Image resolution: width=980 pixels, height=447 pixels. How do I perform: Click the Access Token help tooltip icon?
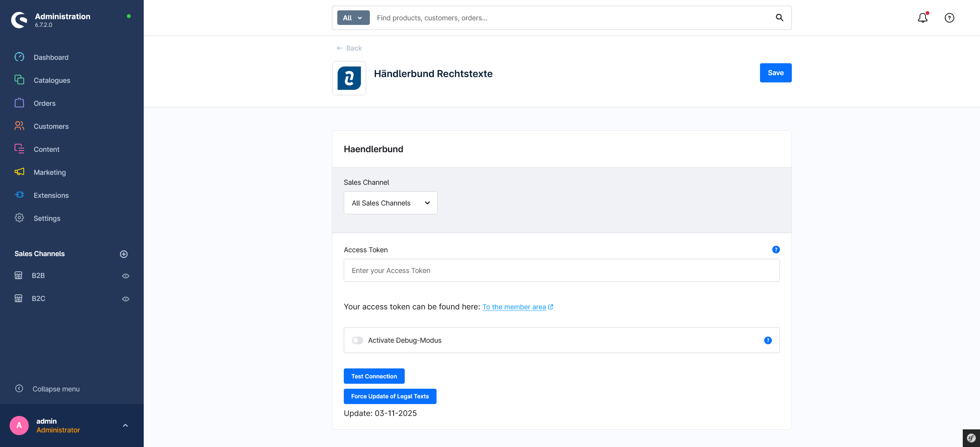pos(776,250)
